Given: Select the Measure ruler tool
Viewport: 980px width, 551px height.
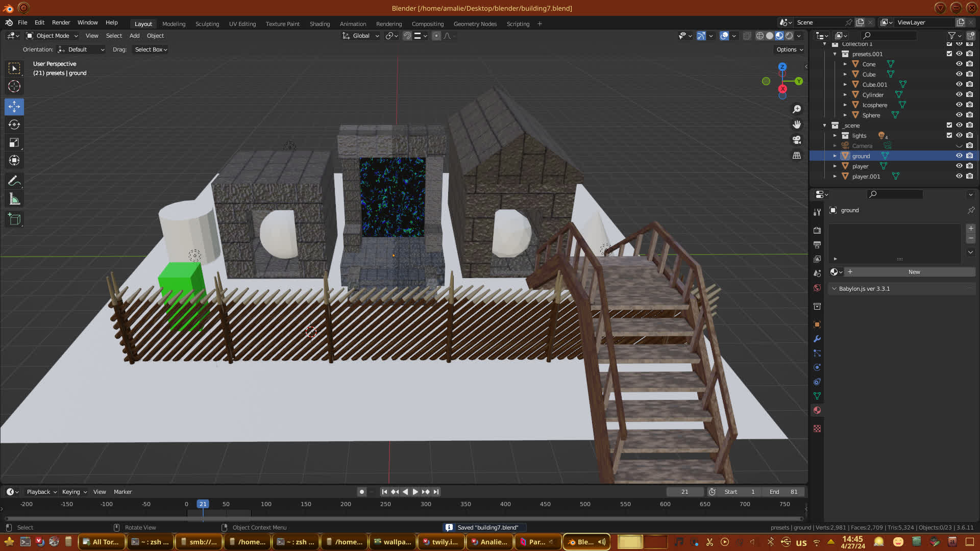Looking at the screenshot, I should tap(14, 200).
